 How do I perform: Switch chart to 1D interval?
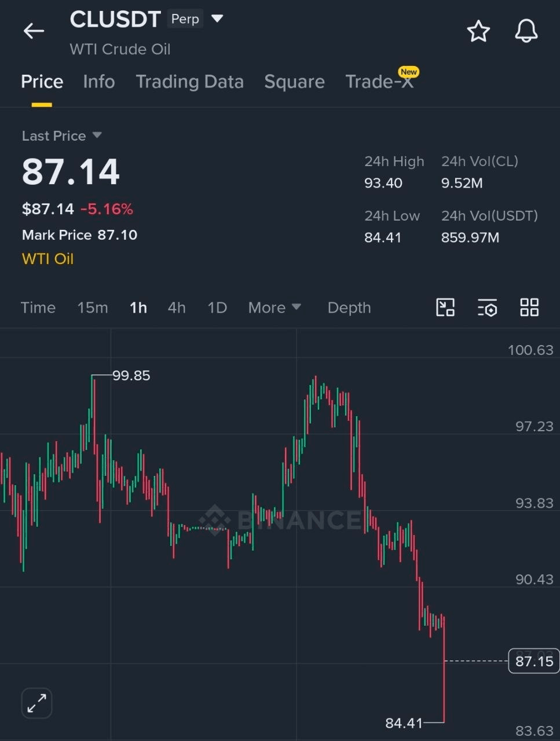(217, 307)
